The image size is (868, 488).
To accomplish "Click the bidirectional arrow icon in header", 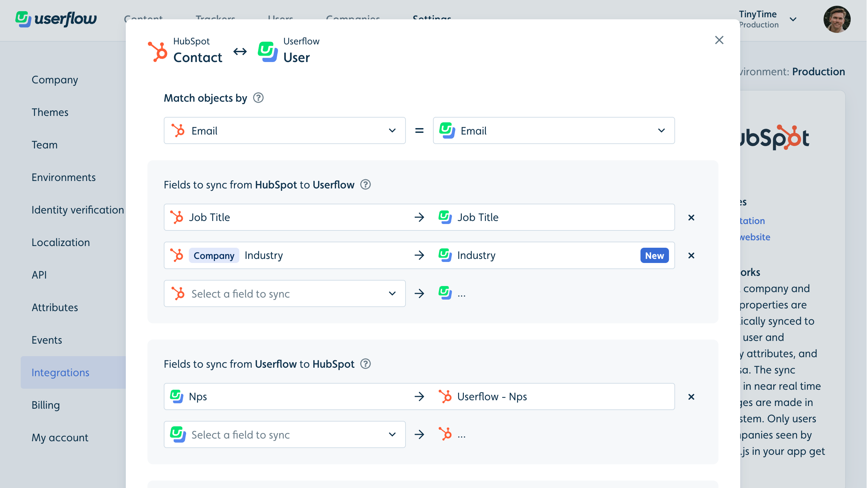I will point(240,52).
